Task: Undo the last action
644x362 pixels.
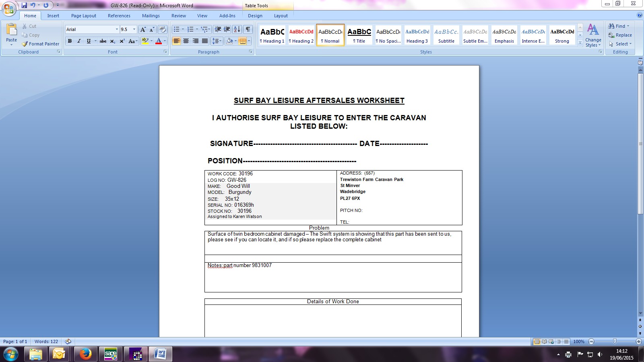Action: (x=33, y=5)
